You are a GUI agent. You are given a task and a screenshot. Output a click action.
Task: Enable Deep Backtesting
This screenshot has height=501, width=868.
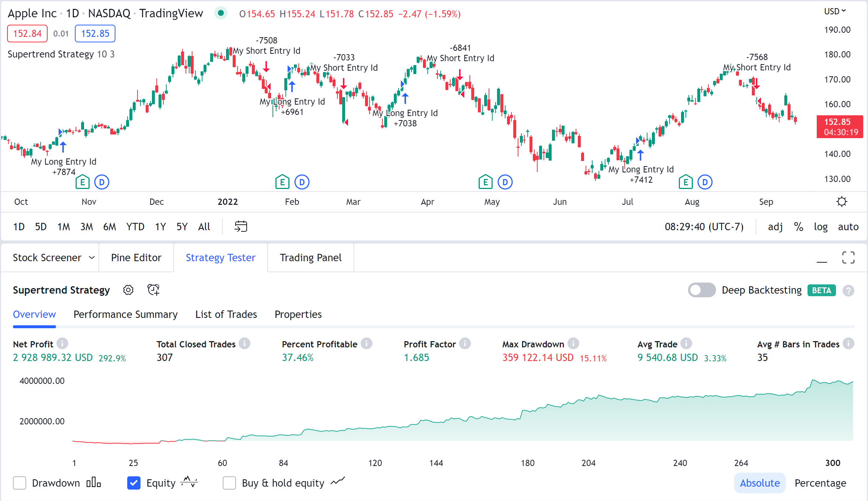click(702, 290)
